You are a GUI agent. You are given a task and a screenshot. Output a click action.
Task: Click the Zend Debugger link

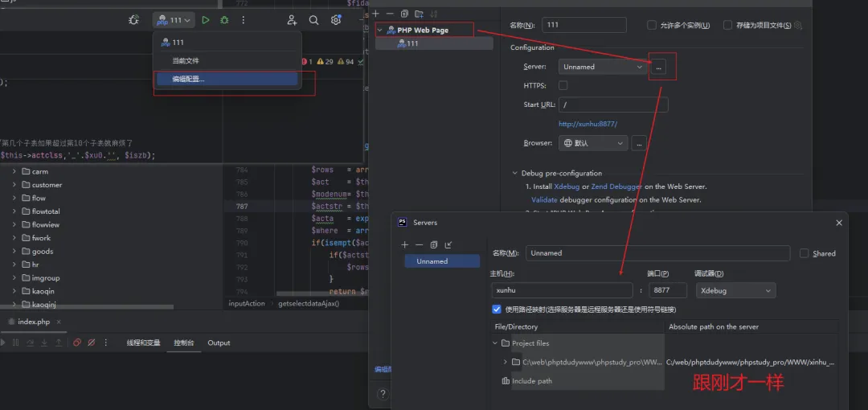[616, 187]
